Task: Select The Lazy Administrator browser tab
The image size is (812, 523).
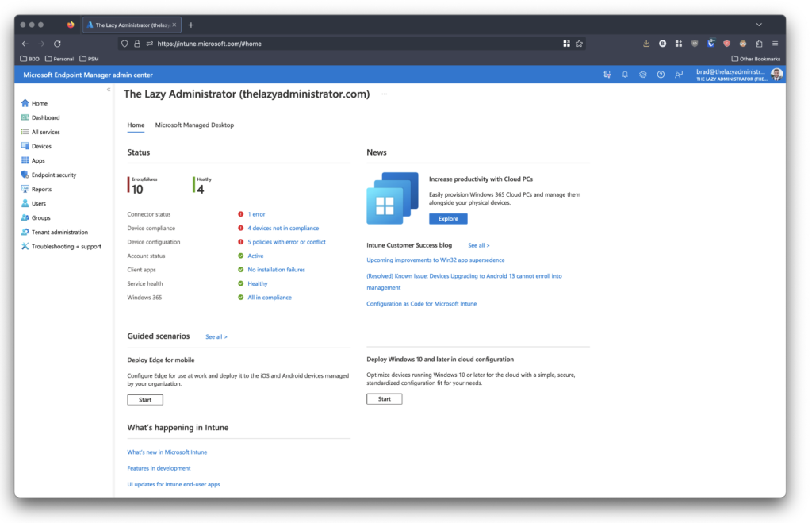Action: point(132,25)
